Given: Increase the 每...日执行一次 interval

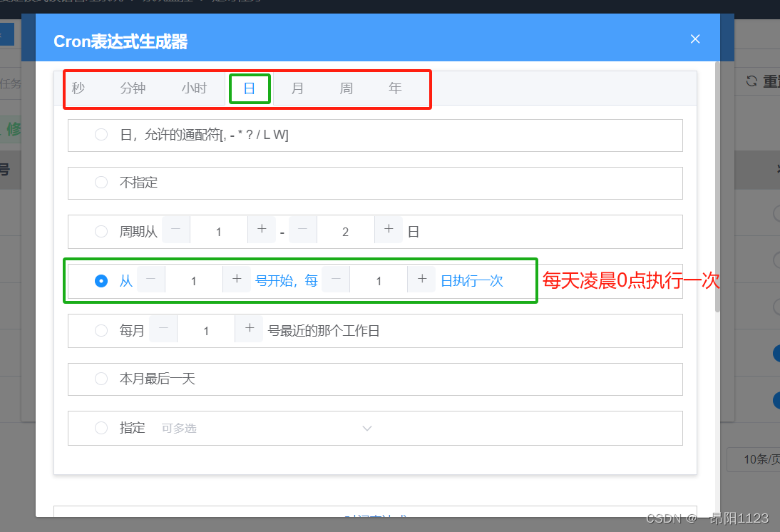Looking at the screenshot, I should [x=422, y=279].
